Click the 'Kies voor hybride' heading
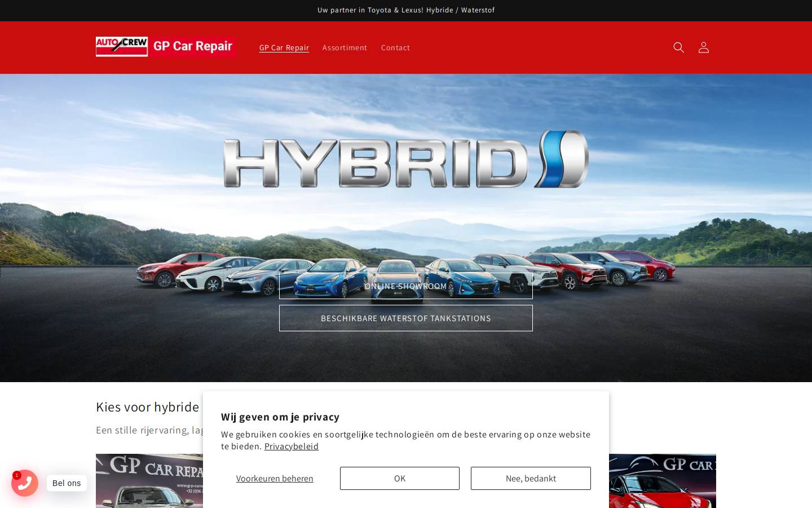This screenshot has width=812, height=508. (148, 407)
